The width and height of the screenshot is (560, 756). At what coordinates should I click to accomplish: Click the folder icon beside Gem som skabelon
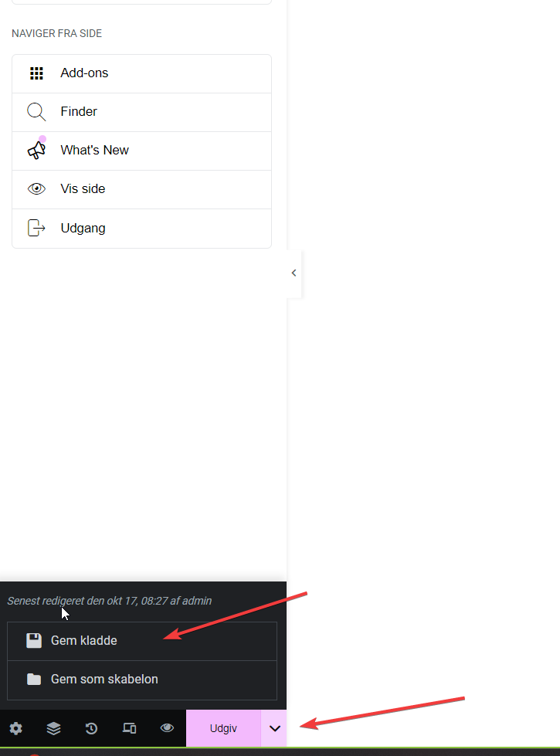pos(33,680)
